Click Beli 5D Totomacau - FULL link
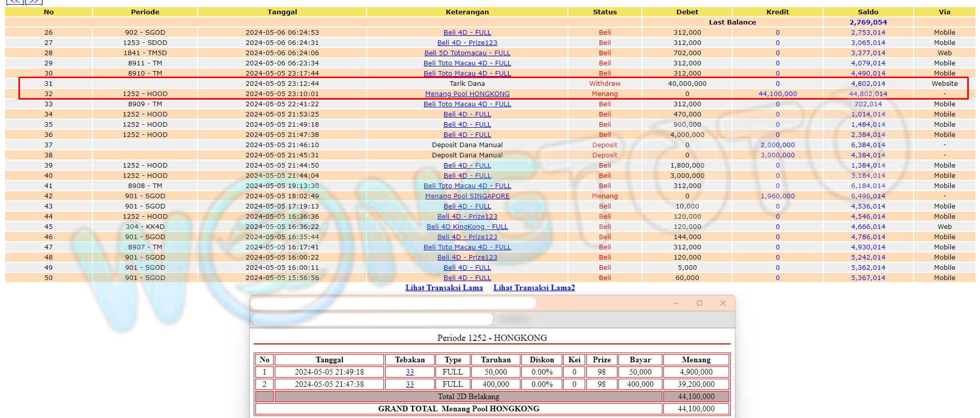The height and width of the screenshot is (418, 980). point(467,53)
